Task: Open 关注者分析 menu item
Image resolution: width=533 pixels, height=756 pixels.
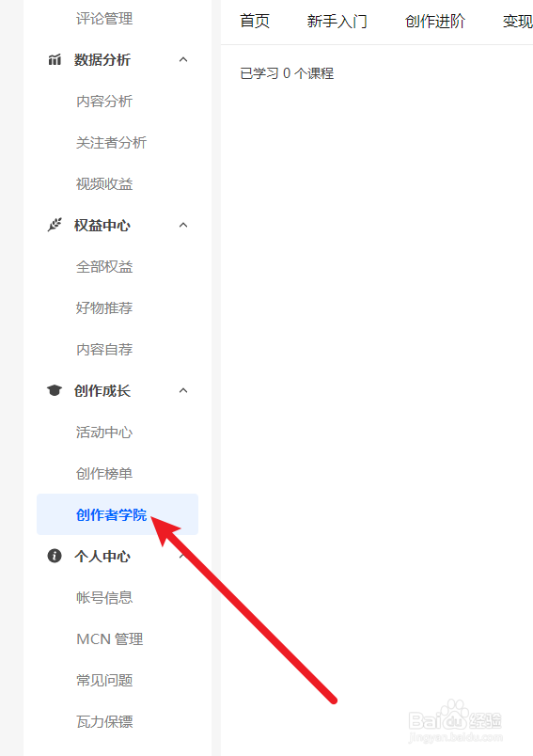Action: pos(111,143)
